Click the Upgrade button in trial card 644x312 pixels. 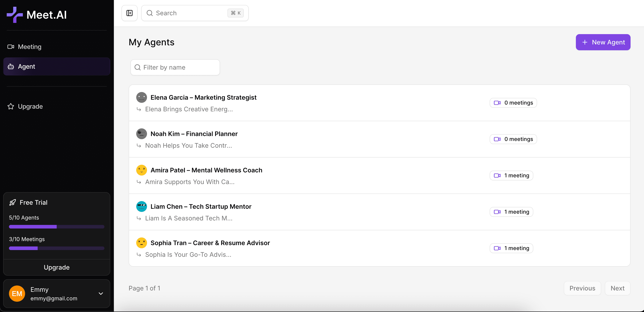tap(56, 267)
